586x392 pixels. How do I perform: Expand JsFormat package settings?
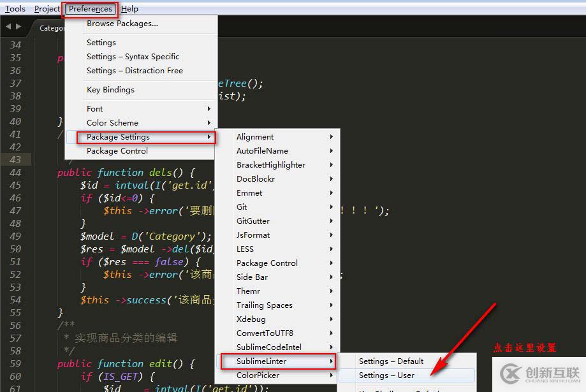[277, 235]
